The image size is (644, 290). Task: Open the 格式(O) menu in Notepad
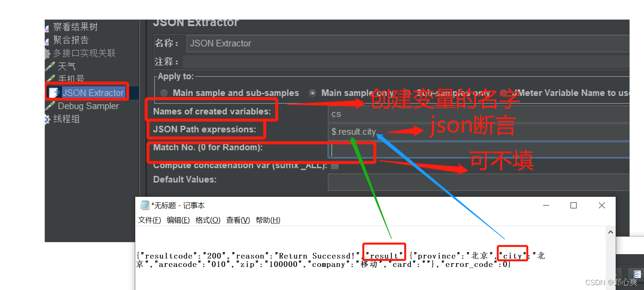click(208, 220)
